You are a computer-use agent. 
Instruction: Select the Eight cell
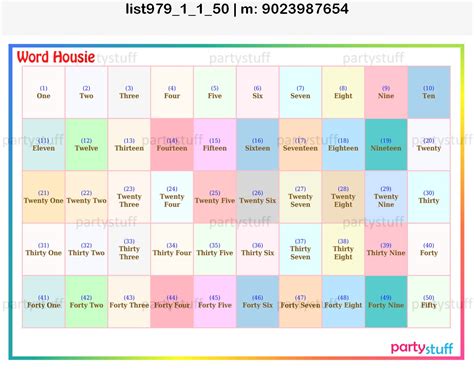(343, 92)
